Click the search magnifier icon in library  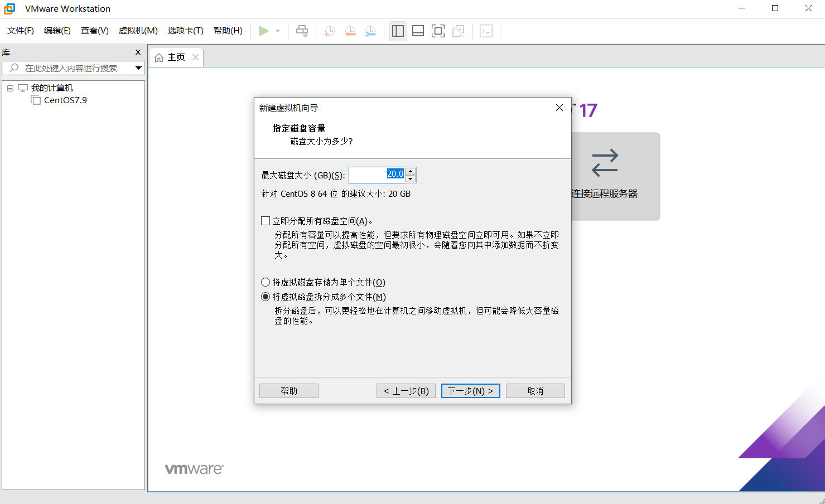pyautogui.click(x=15, y=68)
